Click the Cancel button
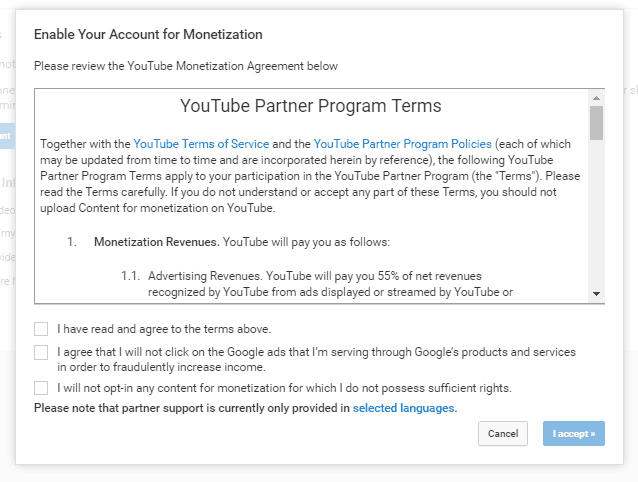 click(x=503, y=434)
